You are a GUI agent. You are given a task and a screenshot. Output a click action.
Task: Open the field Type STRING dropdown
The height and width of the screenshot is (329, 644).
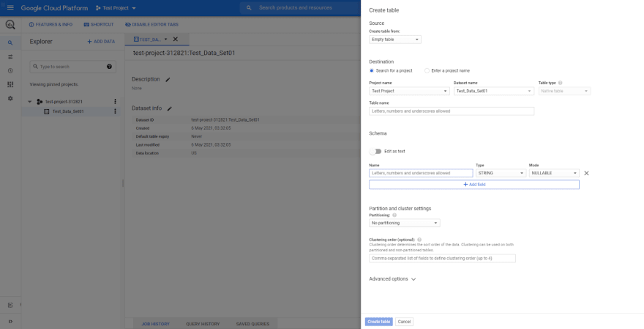(501, 173)
